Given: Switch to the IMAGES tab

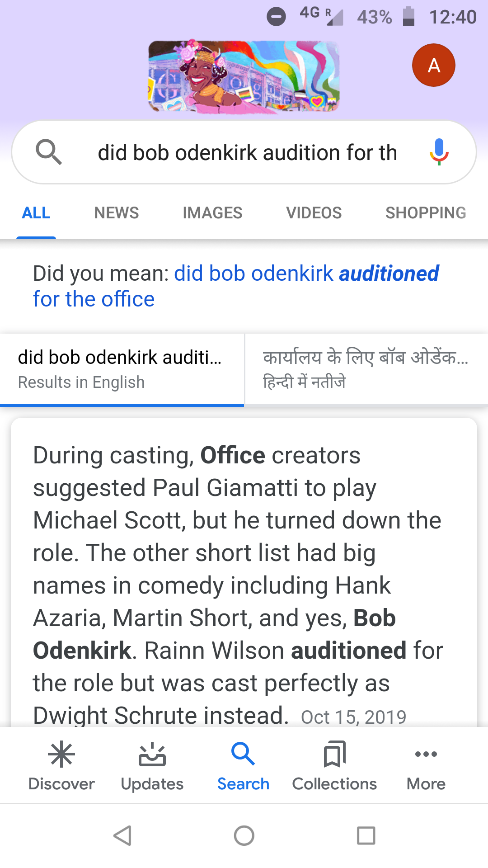Looking at the screenshot, I should (212, 212).
